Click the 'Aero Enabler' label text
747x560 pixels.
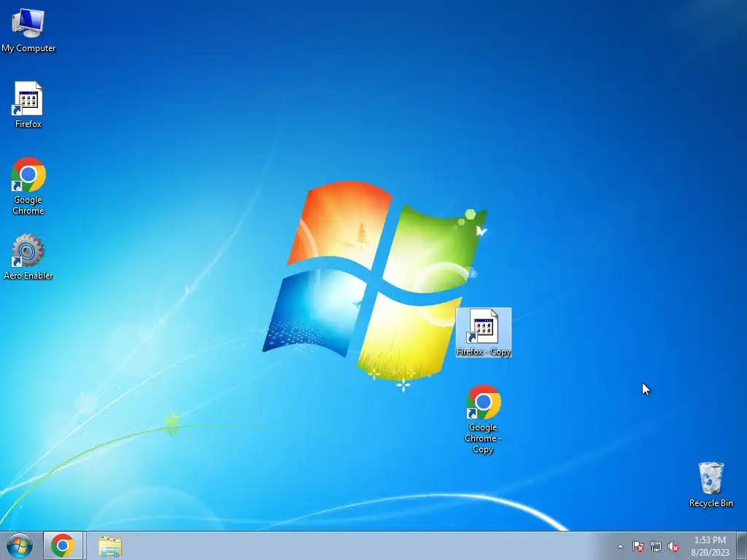click(28, 275)
